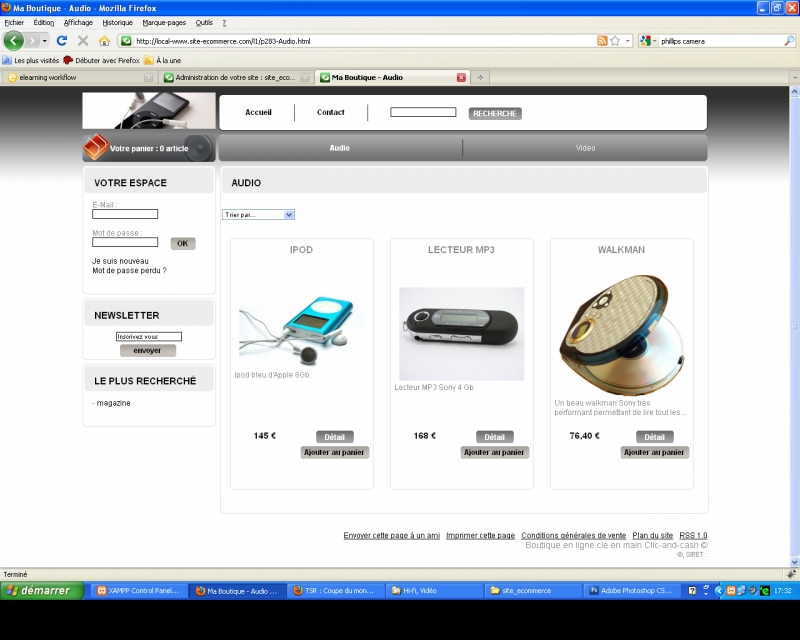Add Walkman to panier
Image resolution: width=800 pixels, height=640 pixels.
click(x=655, y=452)
